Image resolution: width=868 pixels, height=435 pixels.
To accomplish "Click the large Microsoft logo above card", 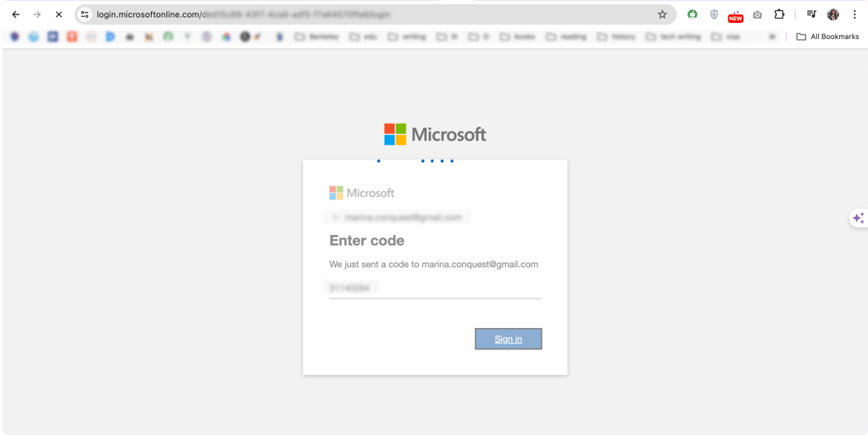I will [x=435, y=135].
